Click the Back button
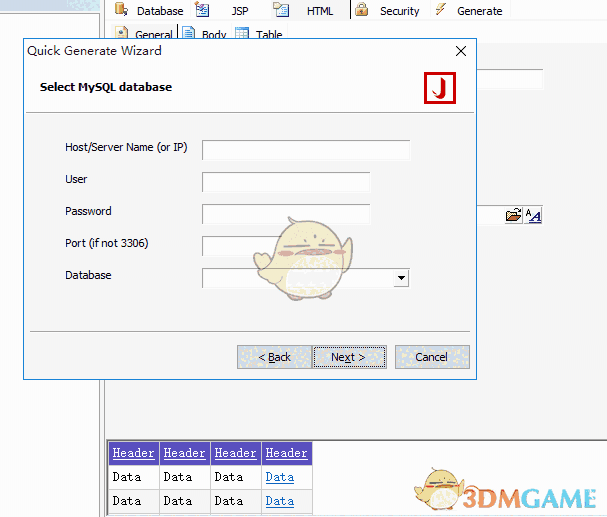Viewport: 607px width, 517px height. pyautogui.click(x=274, y=357)
